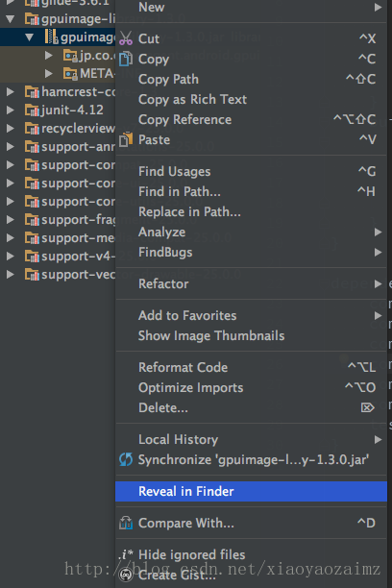The image size is (392, 588).
Task: Expand the hamcrest-core library node
Action: [11, 91]
